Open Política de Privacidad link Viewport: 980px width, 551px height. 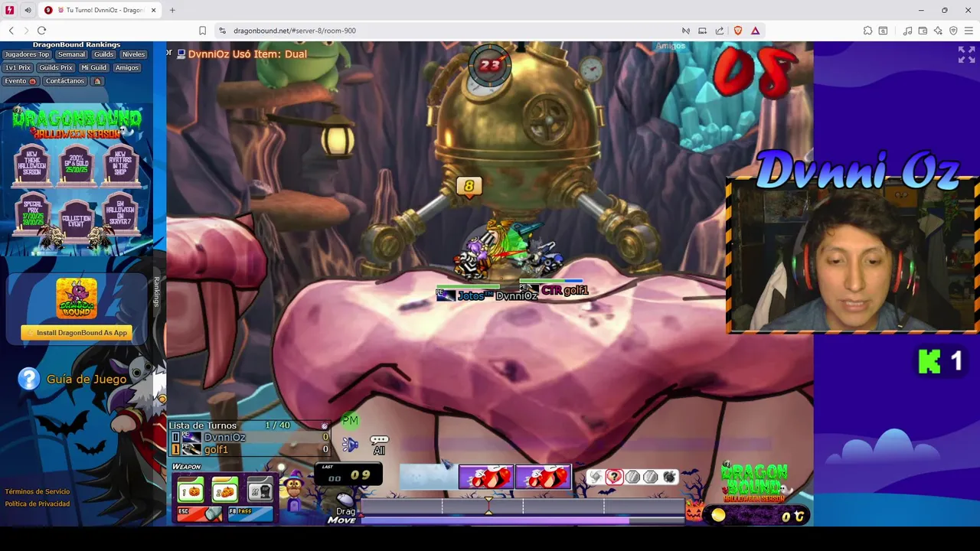38,504
